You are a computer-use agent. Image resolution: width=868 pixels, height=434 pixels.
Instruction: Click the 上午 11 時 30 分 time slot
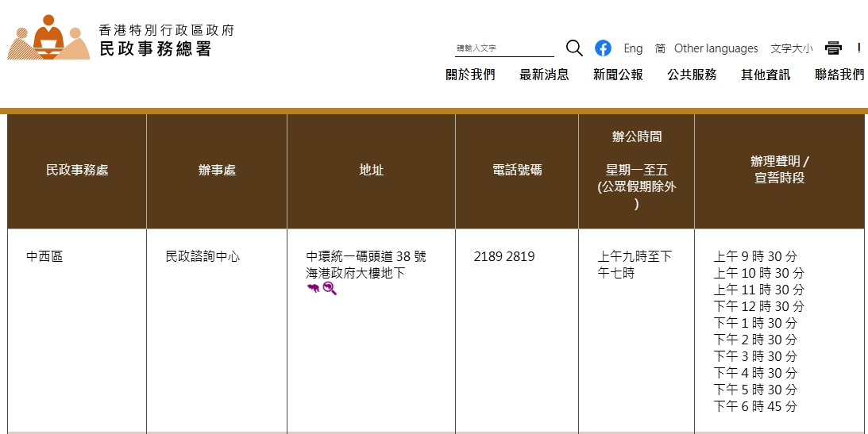click(759, 290)
